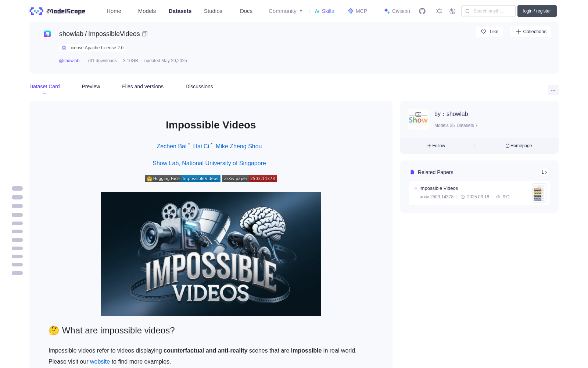Copy dataset name with the copy icon

click(x=145, y=34)
